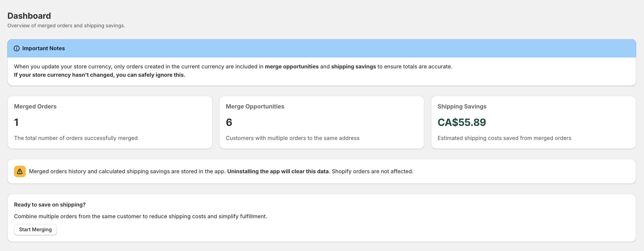
Task: Click the Merged Orders heading
Action: click(35, 106)
